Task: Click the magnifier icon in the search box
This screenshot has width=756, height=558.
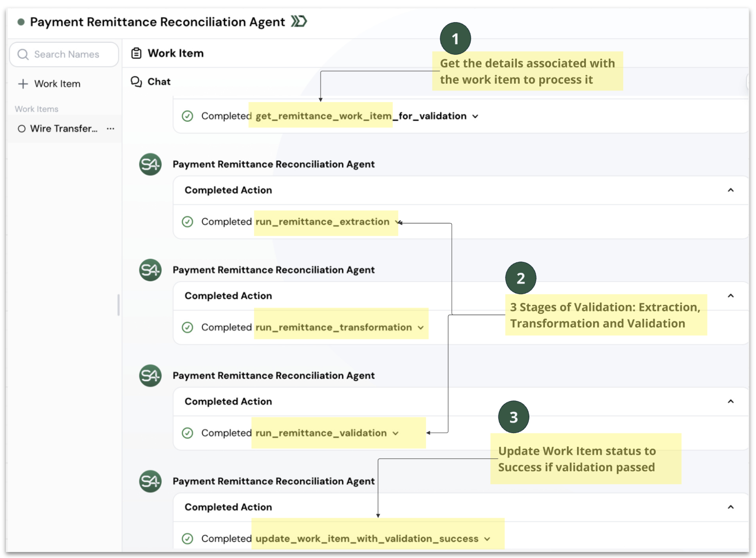Action: point(23,54)
